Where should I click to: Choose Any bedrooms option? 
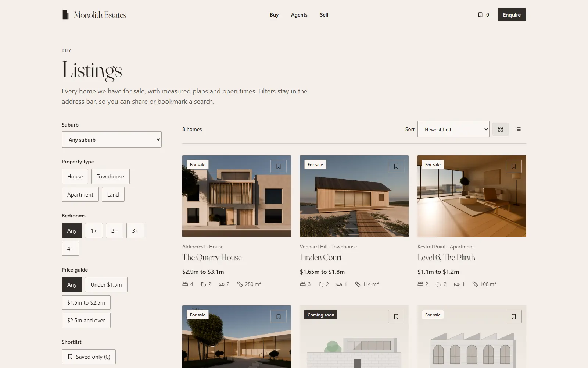(x=72, y=231)
